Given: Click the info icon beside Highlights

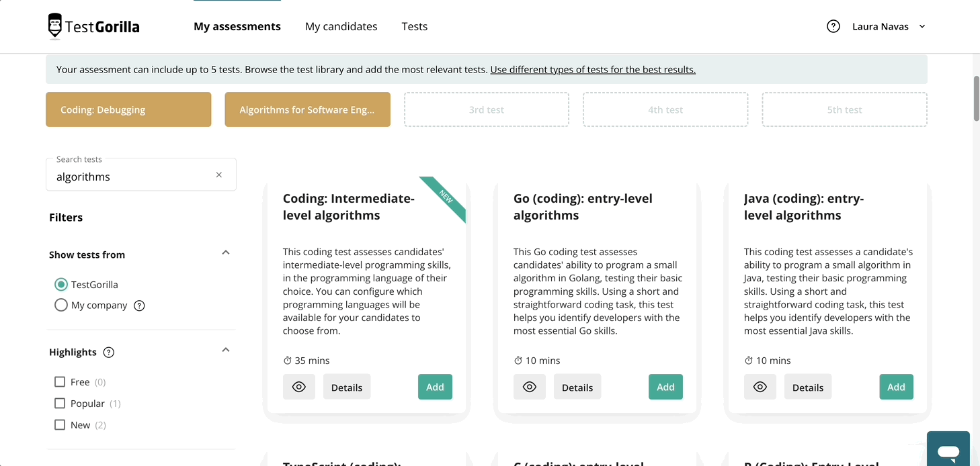Looking at the screenshot, I should pos(109,353).
